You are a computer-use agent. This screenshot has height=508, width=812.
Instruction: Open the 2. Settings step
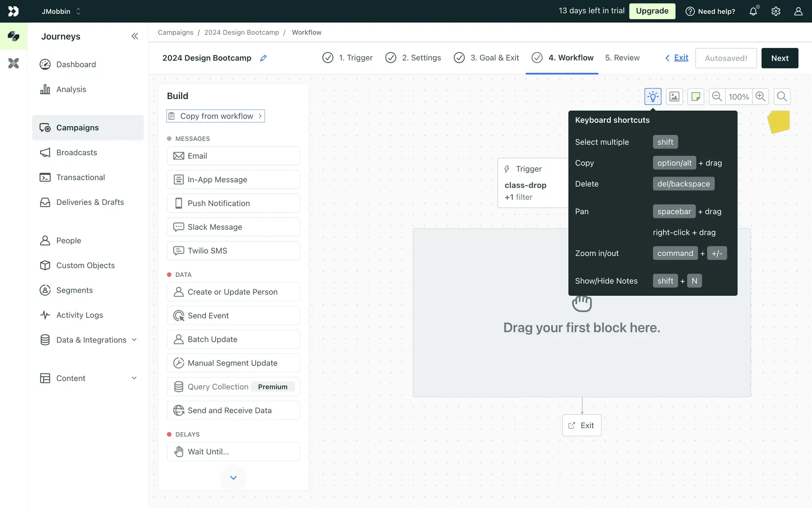(413, 58)
